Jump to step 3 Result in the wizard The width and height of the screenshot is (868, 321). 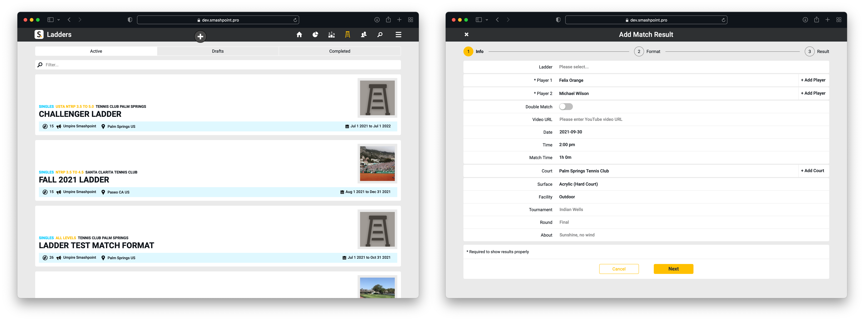817,52
